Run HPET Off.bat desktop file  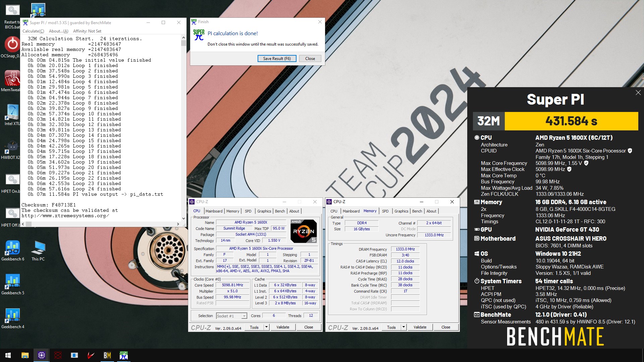coord(11,217)
